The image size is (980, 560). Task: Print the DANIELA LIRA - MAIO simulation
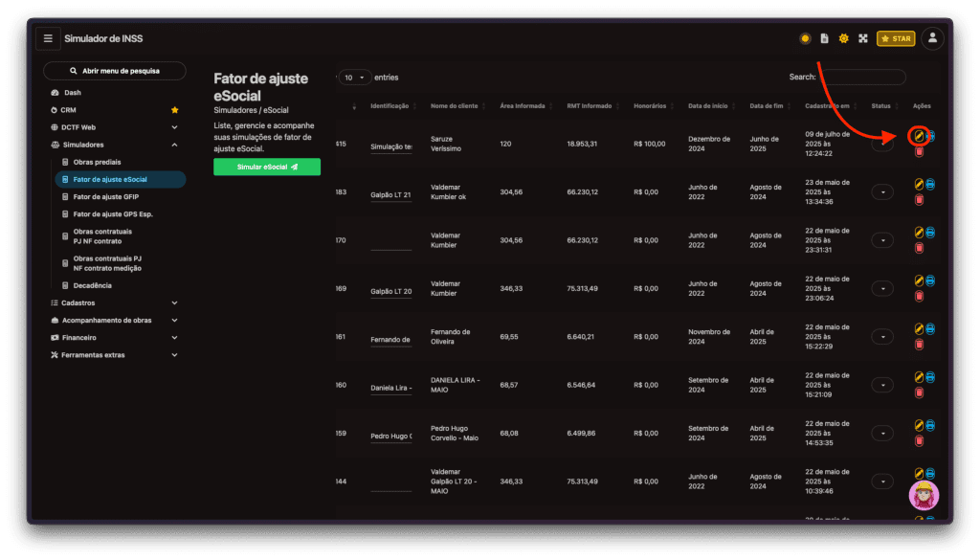tap(930, 377)
